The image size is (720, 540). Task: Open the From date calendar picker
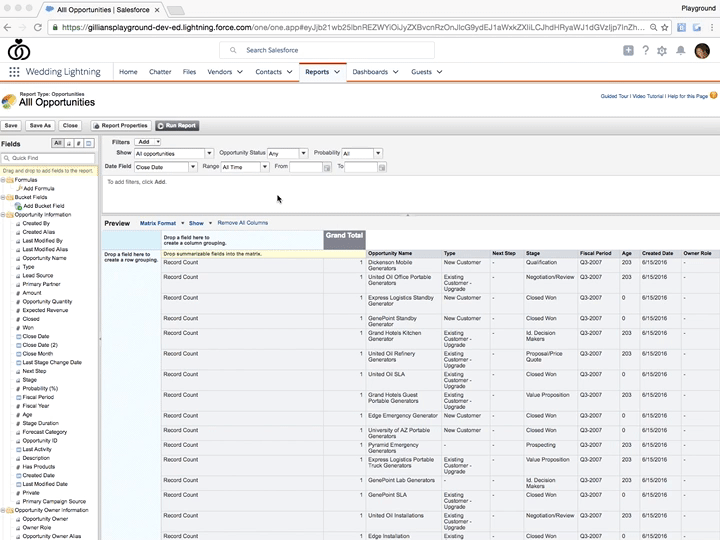coord(327,168)
